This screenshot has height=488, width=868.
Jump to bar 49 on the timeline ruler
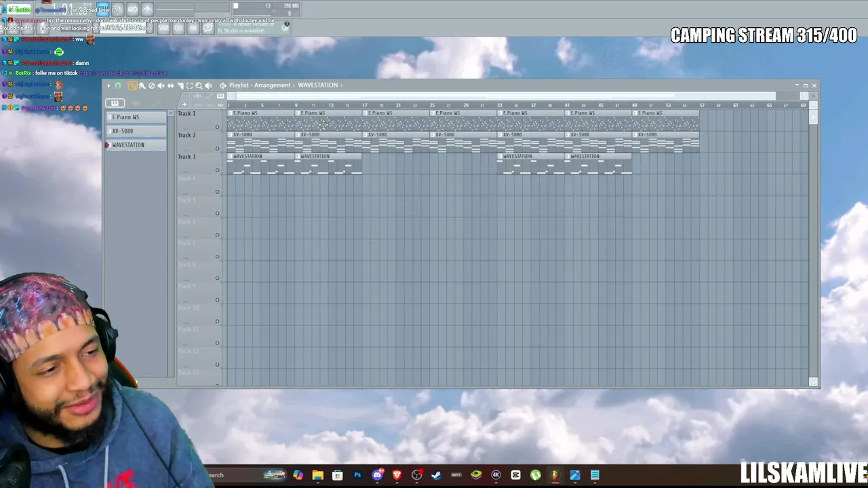[635, 105]
